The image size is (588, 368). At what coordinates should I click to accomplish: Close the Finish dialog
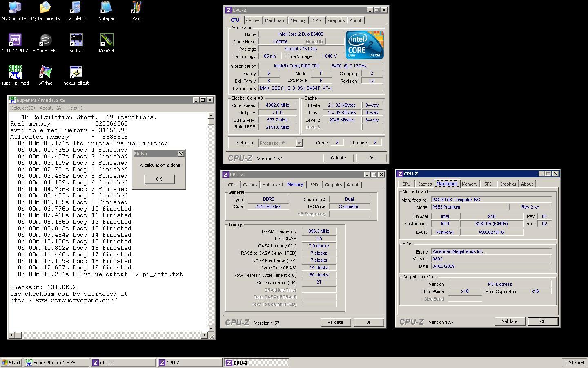coord(180,154)
